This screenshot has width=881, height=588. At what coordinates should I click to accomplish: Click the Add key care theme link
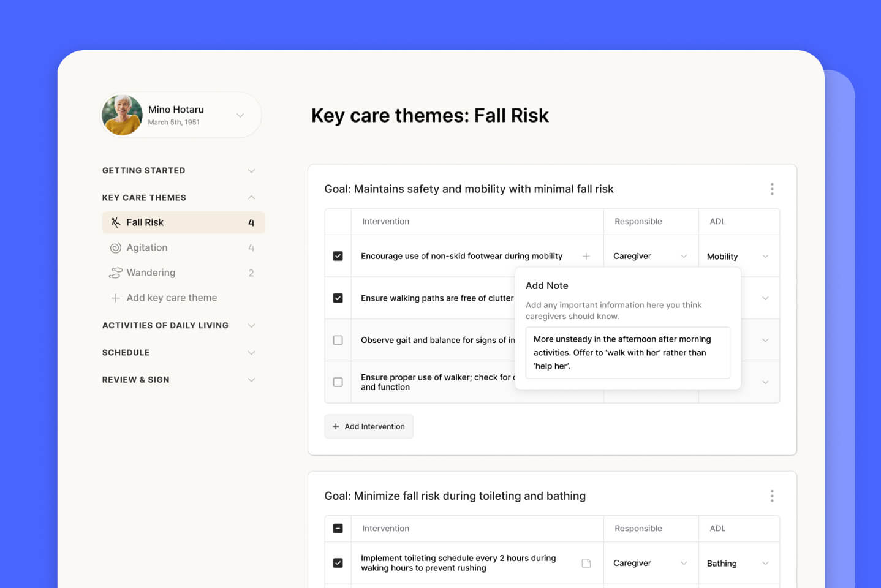pyautogui.click(x=172, y=298)
